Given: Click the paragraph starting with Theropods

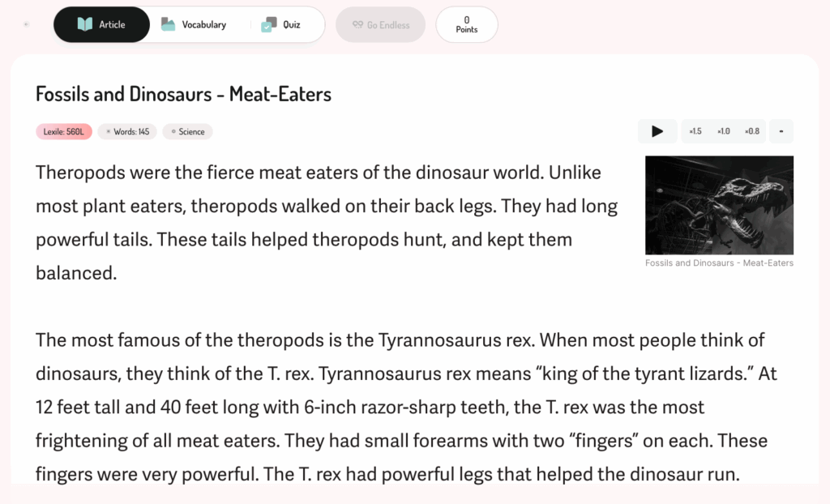Looking at the screenshot, I should tap(324, 223).
